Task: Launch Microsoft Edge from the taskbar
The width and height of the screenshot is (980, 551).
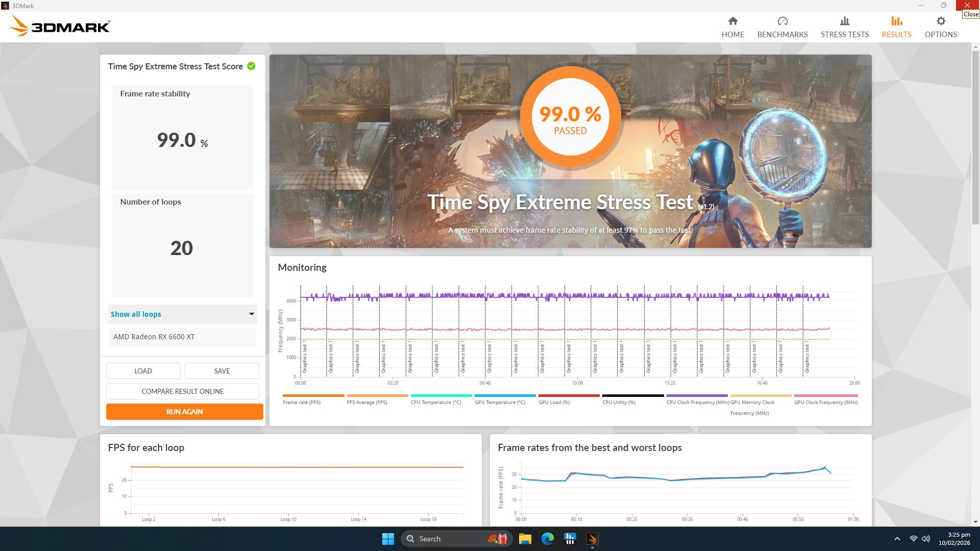Action: [548, 539]
